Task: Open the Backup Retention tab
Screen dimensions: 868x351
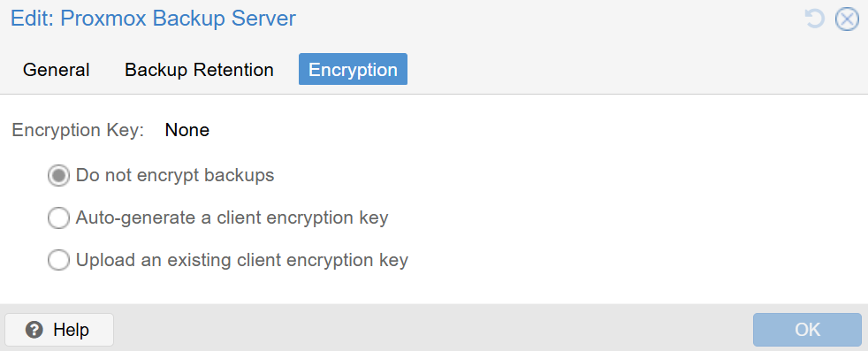Action: [x=199, y=70]
